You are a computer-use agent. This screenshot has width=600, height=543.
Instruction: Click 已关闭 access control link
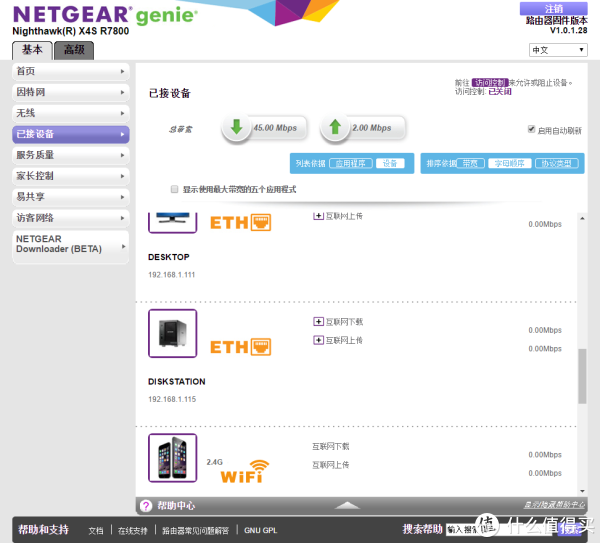[x=500, y=91]
